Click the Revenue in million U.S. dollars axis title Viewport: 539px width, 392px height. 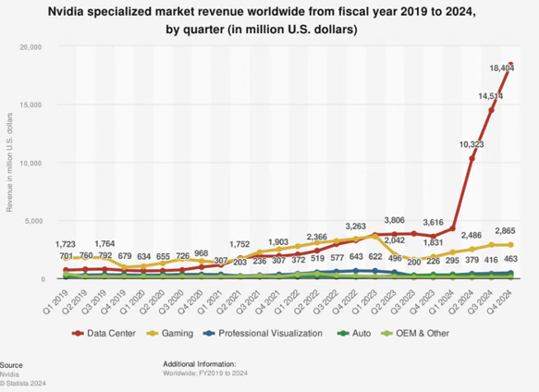click(x=9, y=163)
